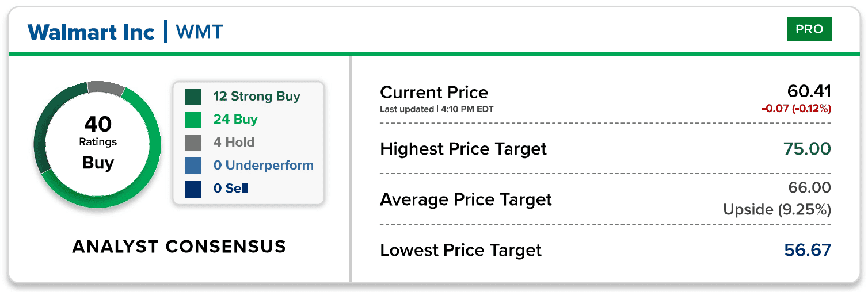Click the green PRO badge
The height and width of the screenshot is (292, 868).
tap(809, 29)
